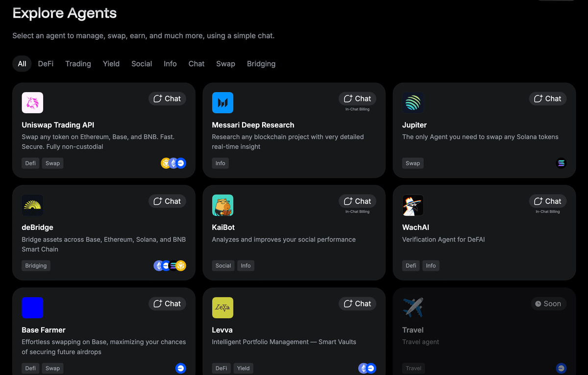This screenshot has width=588, height=375.
Task: Start chat with Messari Deep Research
Action: tap(357, 99)
